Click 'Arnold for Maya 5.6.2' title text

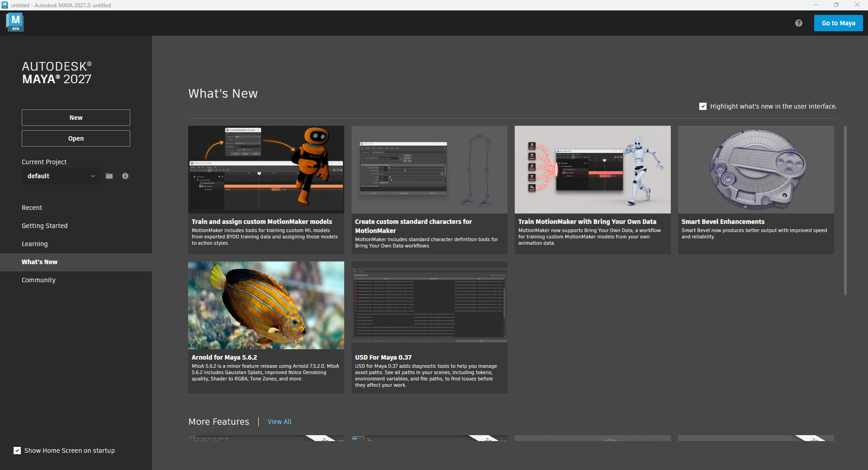click(x=224, y=357)
